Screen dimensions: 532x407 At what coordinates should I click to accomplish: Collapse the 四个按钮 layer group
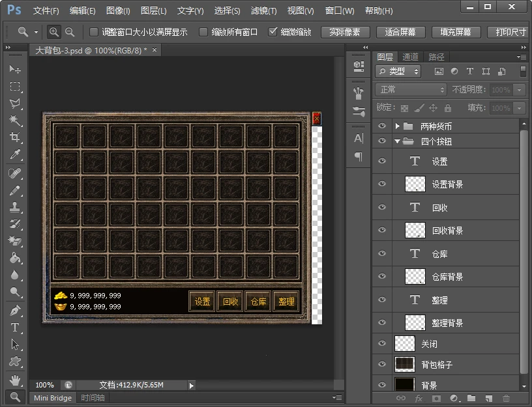(397, 141)
